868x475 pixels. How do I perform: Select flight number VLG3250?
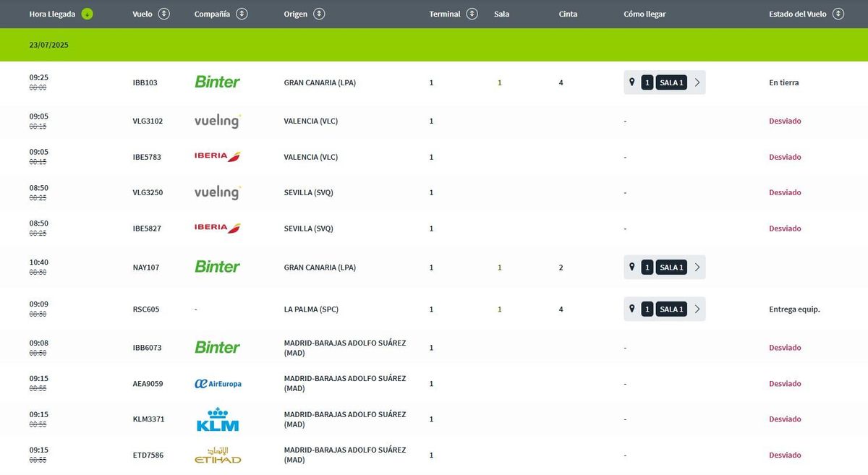[x=148, y=192]
